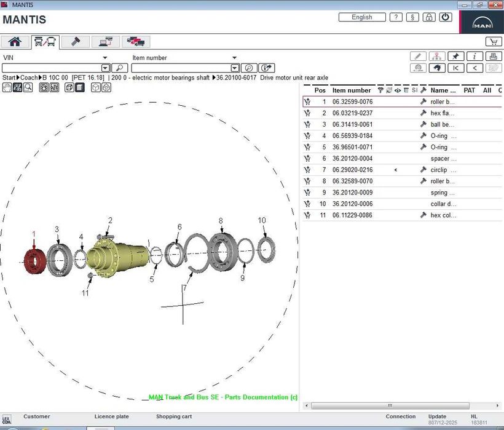Open legal notice paragraph-sign button

[x=412, y=17]
